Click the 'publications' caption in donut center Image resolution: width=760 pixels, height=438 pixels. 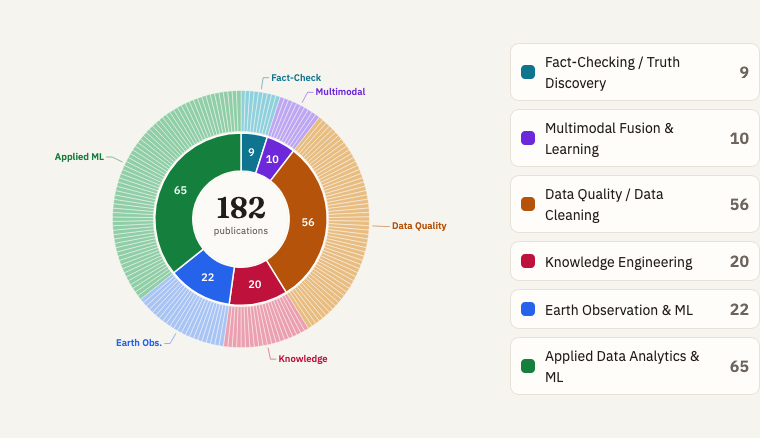(x=241, y=231)
